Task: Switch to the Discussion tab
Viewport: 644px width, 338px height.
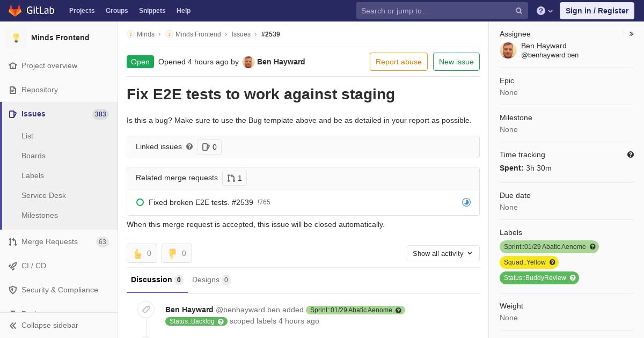Action: [157, 280]
